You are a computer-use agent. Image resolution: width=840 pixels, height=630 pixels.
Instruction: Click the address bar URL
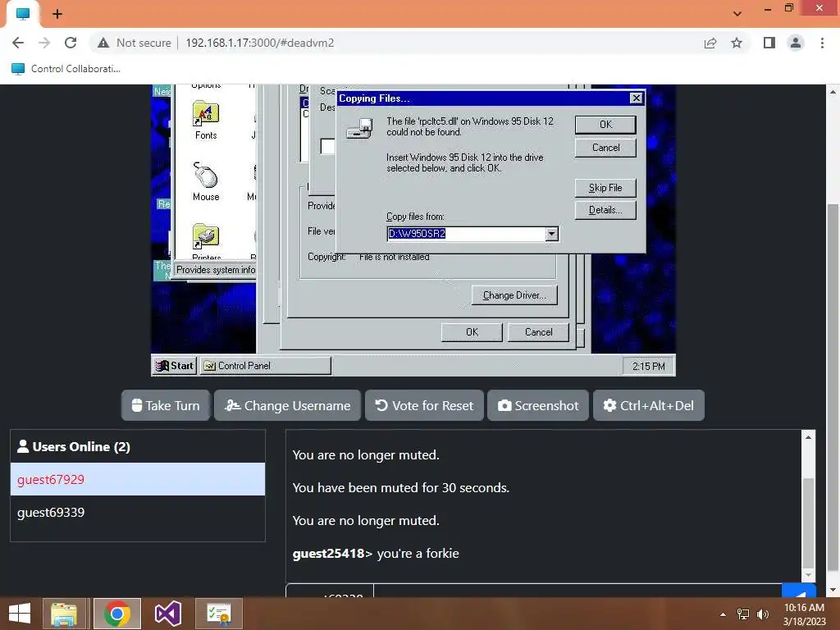260,43
